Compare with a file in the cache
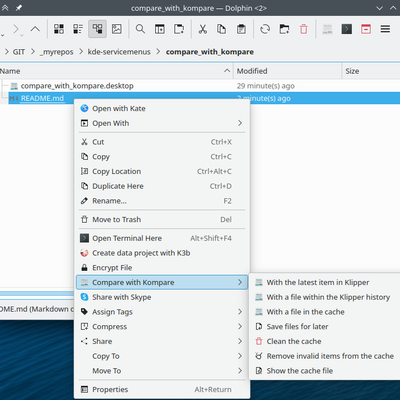400x400 pixels. (x=326, y=312)
